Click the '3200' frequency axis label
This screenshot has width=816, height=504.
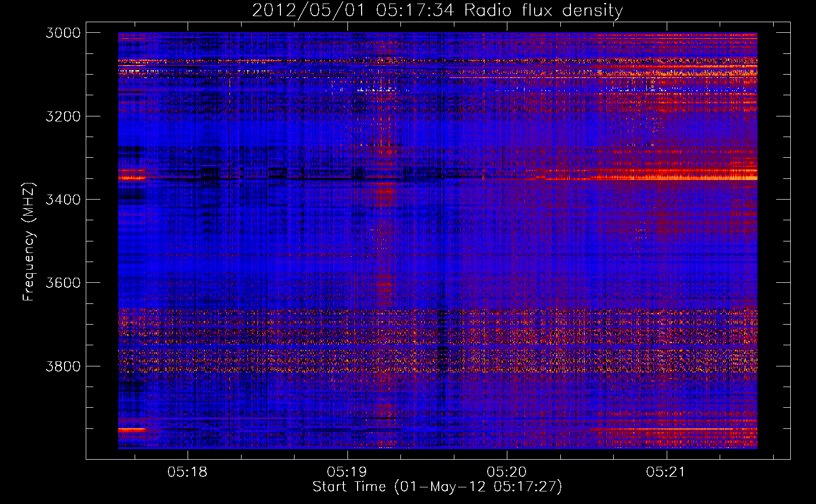pos(63,116)
